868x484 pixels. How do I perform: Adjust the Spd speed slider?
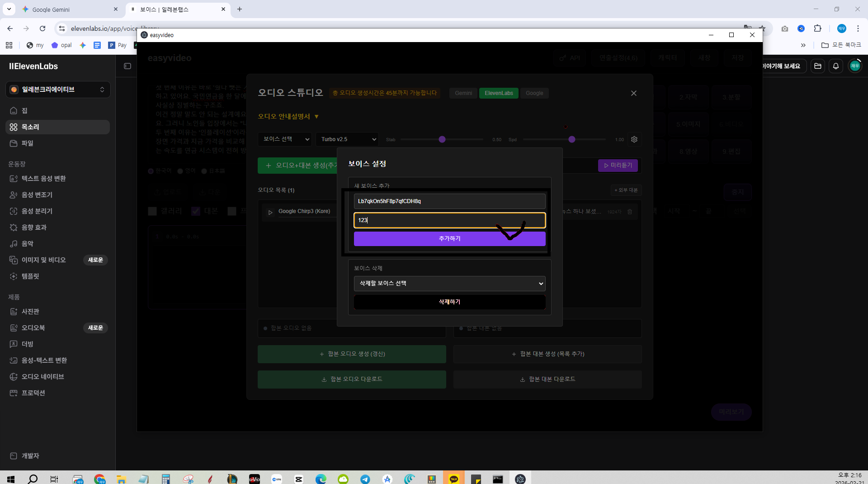tap(572, 139)
